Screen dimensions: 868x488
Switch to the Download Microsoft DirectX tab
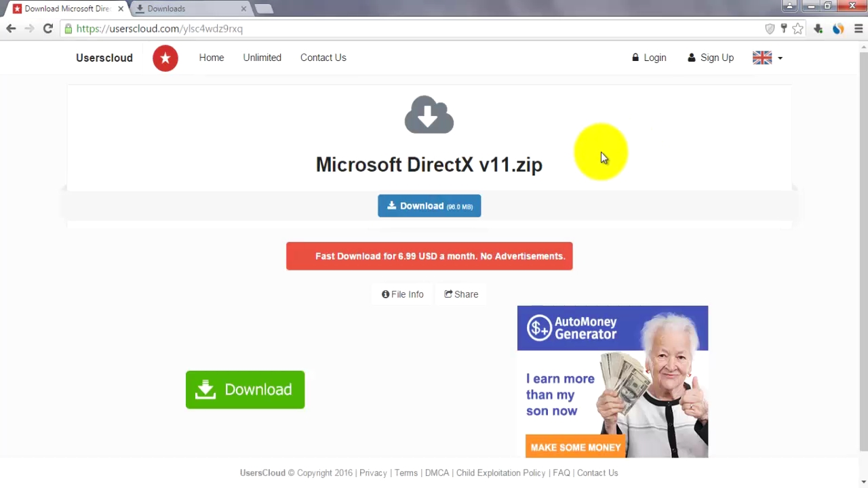tap(66, 9)
